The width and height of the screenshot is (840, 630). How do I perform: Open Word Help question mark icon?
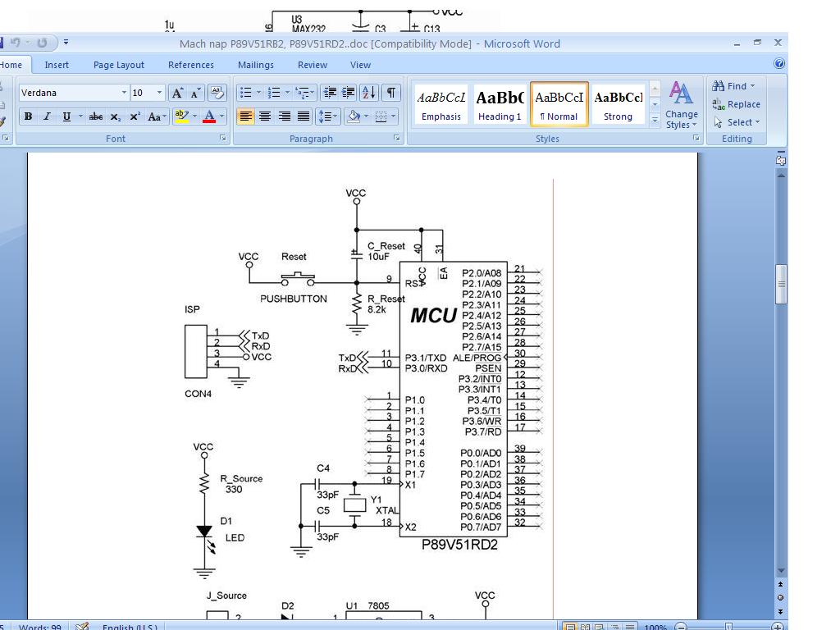(779, 64)
